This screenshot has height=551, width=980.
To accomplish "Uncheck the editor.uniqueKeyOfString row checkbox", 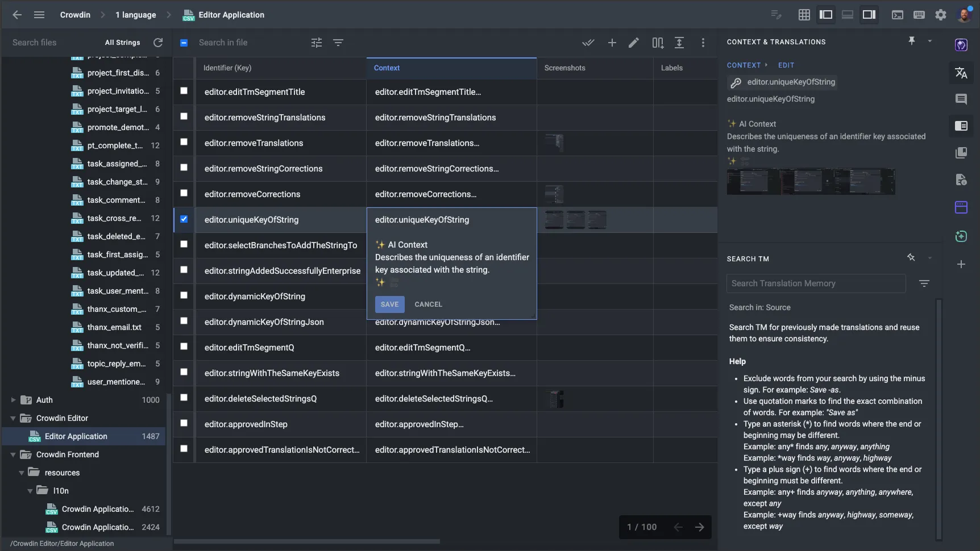I will (184, 219).
